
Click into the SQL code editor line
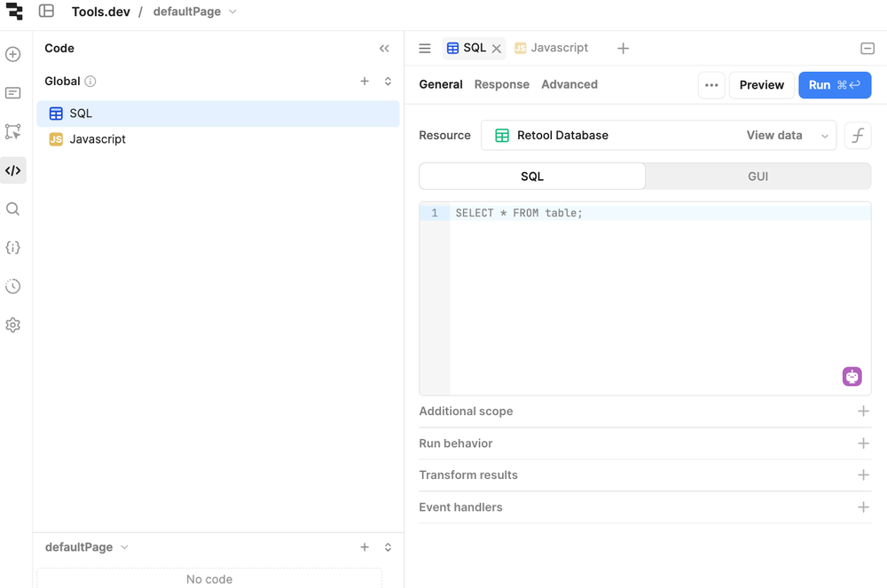(x=656, y=214)
